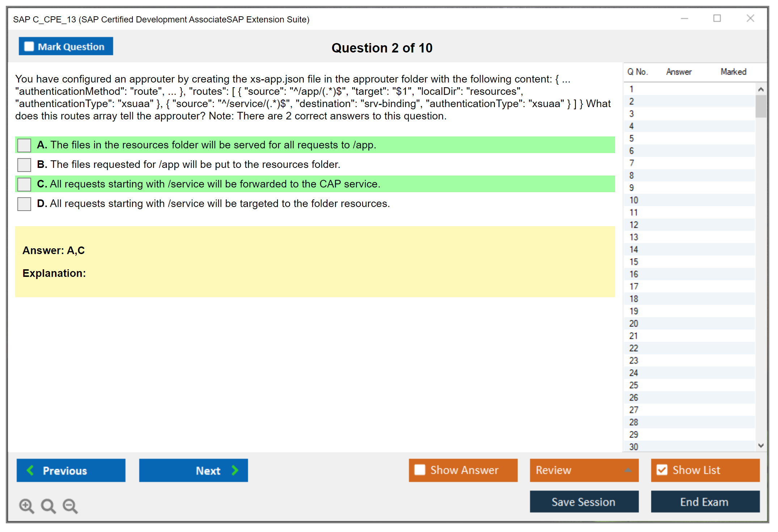Click the right arrow icon on Next

pyautogui.click(x=235, y=470)
